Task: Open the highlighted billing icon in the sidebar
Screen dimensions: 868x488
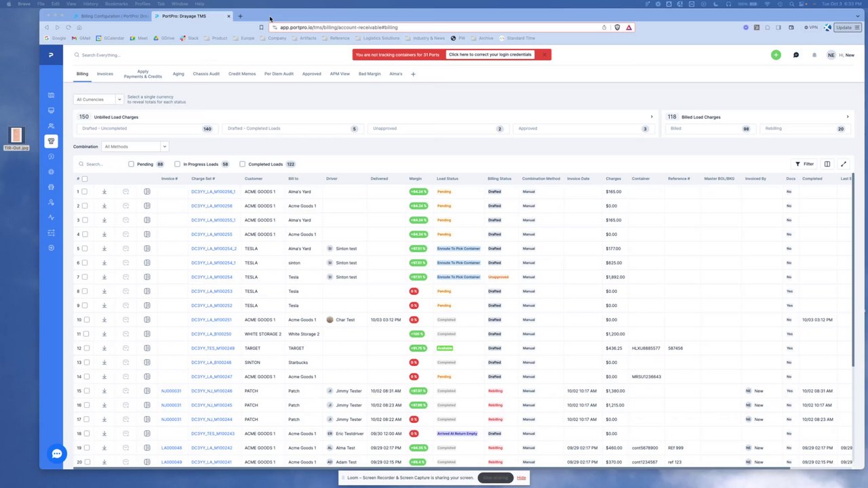Action: [x=51, y=141]
